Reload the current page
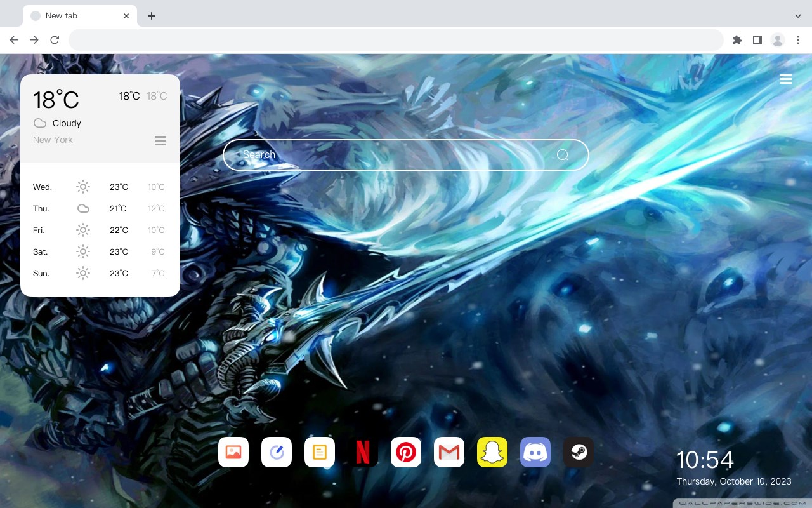The image size is (812, 508). point(55,40)
